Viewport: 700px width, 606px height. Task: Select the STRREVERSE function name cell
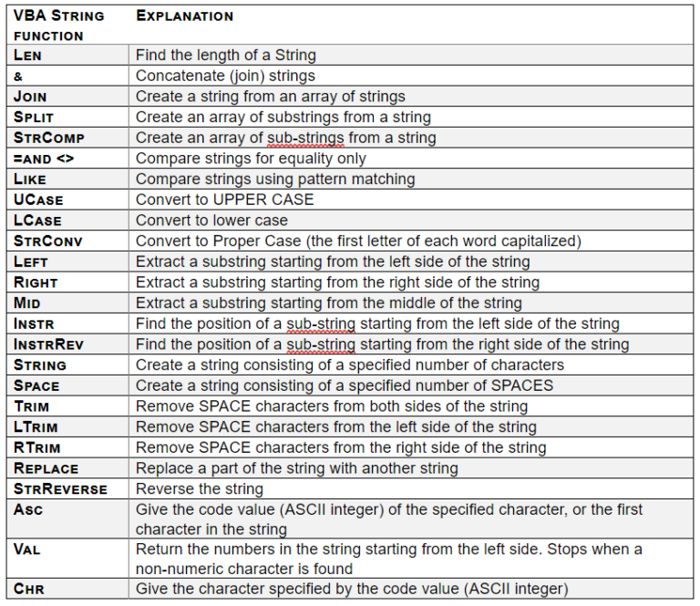pos(61,489)
